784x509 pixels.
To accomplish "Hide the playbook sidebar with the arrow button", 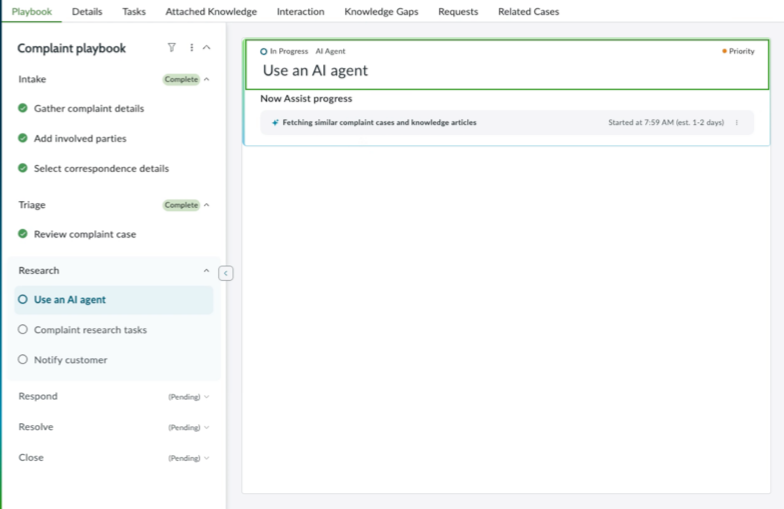I will coord(226,273).
